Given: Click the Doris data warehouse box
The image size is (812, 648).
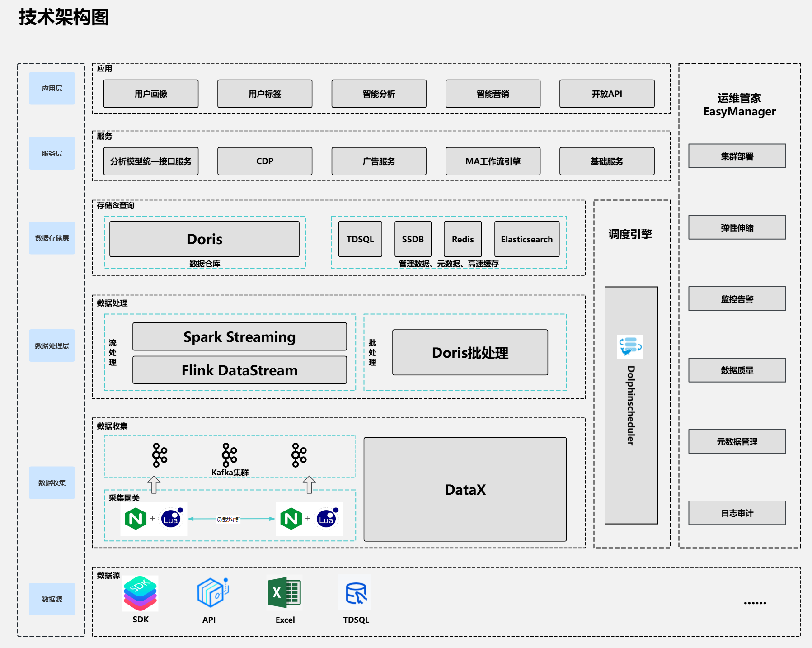Looking at the screenshot, I should tap(204, 239).
